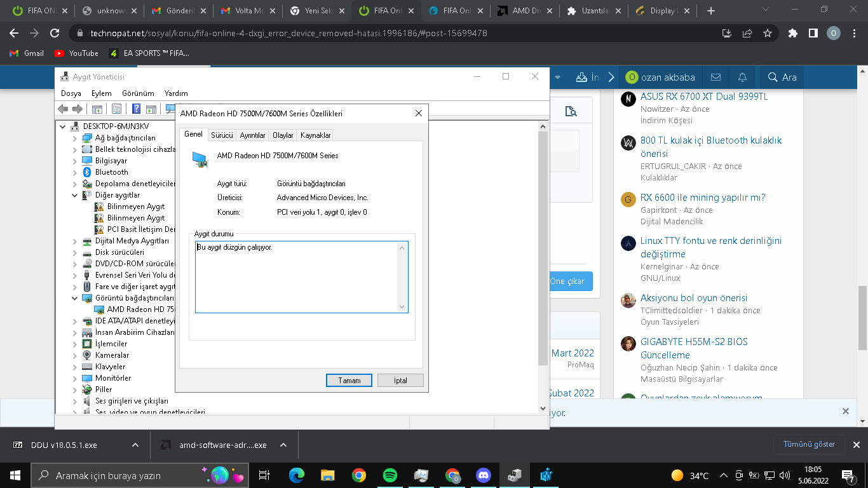Screen dimensions: 868x488
Task: Expand the Monitörler category
Action: (75, 378)
